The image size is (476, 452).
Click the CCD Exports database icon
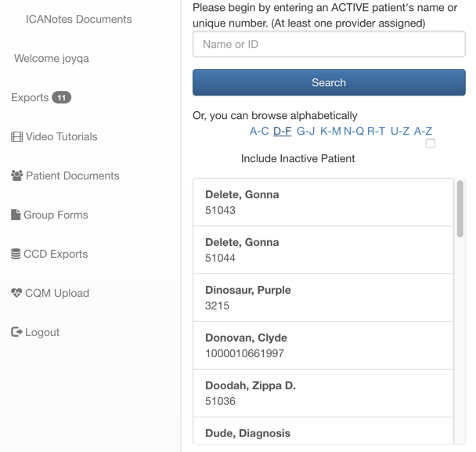click(16, 254)
